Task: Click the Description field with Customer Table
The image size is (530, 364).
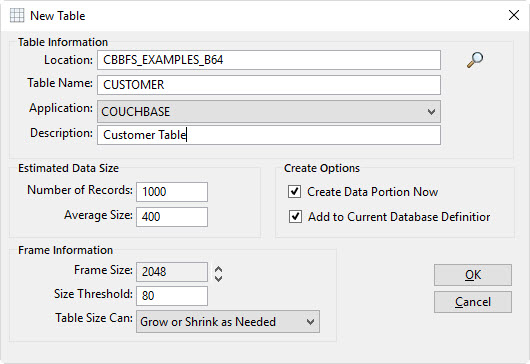Action: coord(269,135)
